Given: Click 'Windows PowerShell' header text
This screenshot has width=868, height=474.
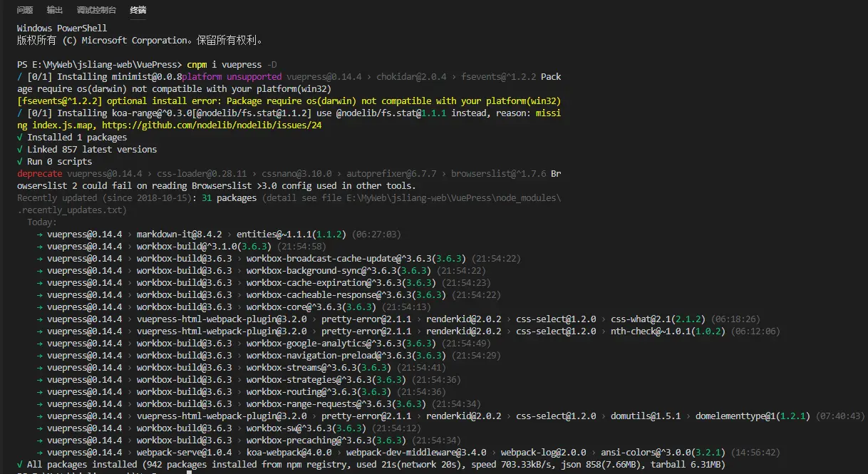Looking at the screenshot, I should coord(62,28).
